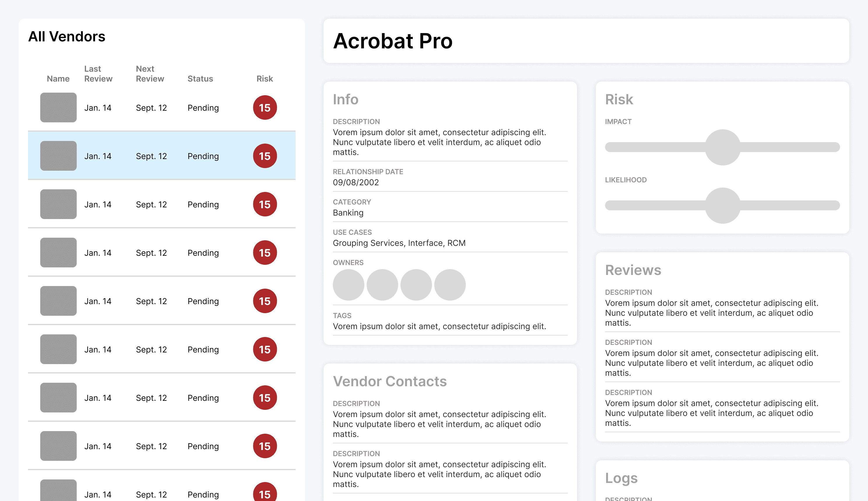This screenshot has height=501, width=868.
Task: Click the first vendor's gray logo thumbnail
Action: point(58,107)
